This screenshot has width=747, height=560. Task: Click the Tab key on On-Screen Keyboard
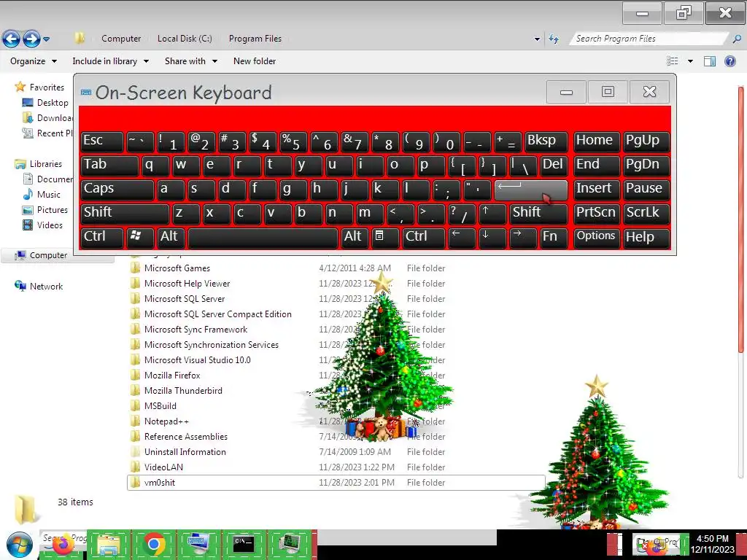tap(109, 166)
